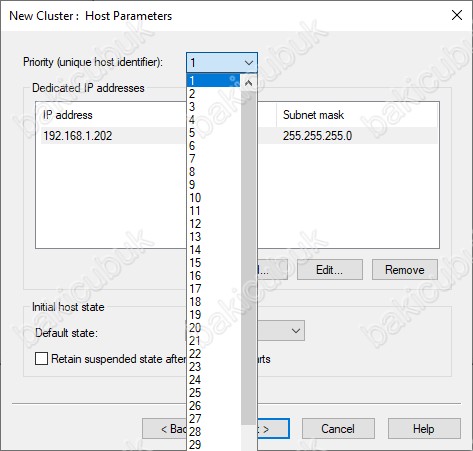Select priority 29 at list bottom
The image size is (473, 451).
[x=214, y=445]
